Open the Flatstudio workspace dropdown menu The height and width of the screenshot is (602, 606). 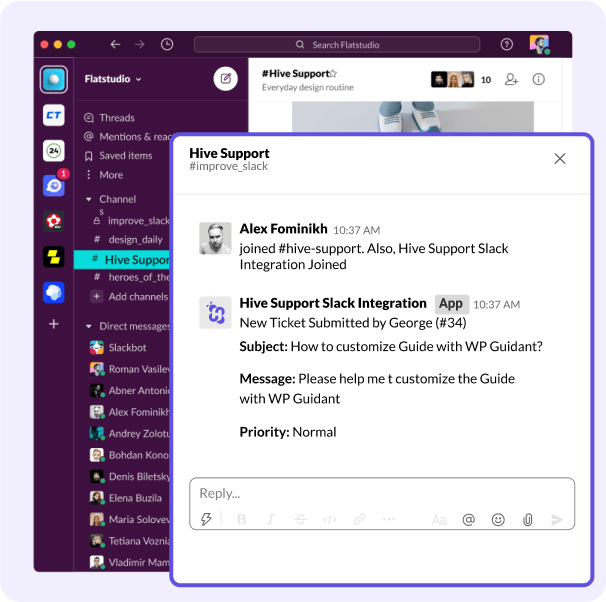(113, 79)
